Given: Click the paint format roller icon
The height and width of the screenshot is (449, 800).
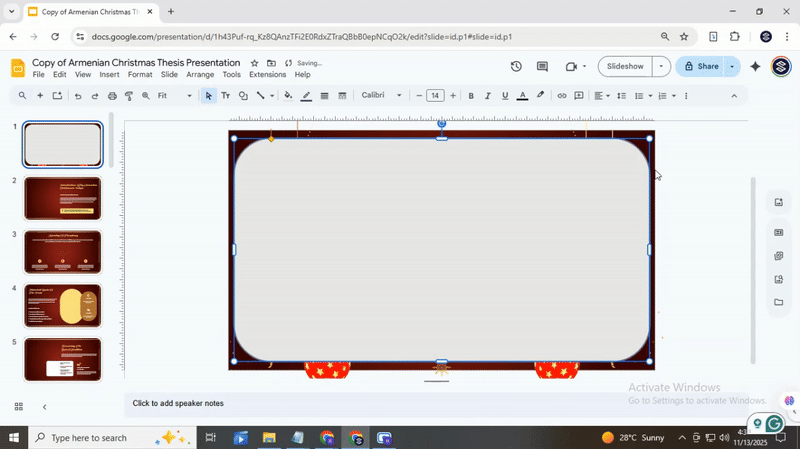Looking at the screenshot, I should (x=129, y=96).
